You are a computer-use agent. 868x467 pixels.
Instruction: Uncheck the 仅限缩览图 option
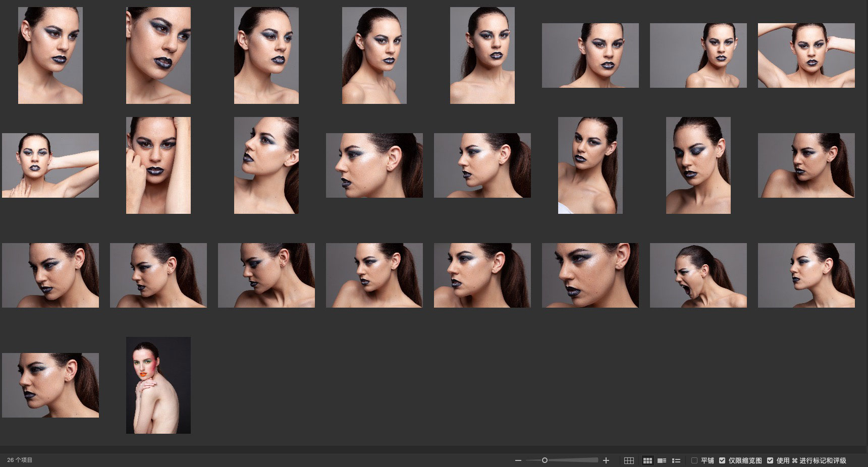tap(722, 460)
